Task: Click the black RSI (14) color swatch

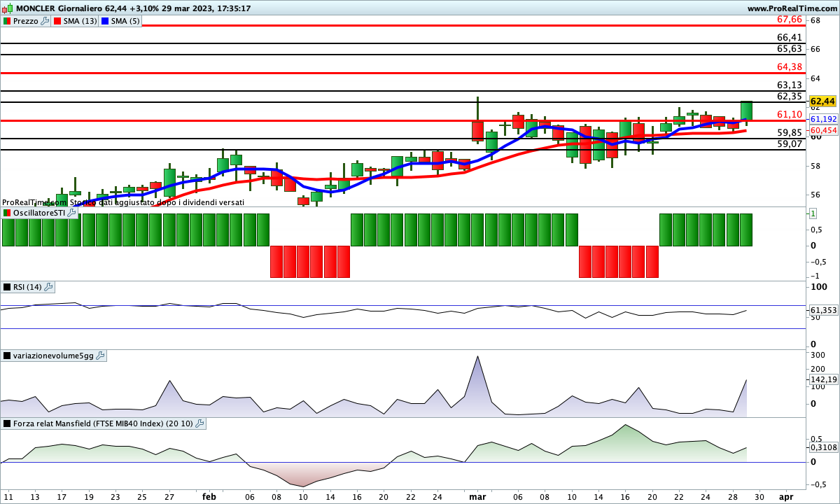Action: [x=7, y=287]
